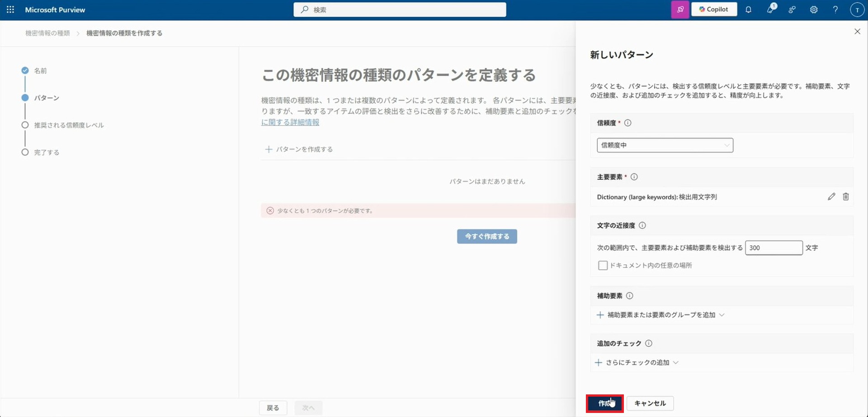Open the settings gear icon

point(814,9)
